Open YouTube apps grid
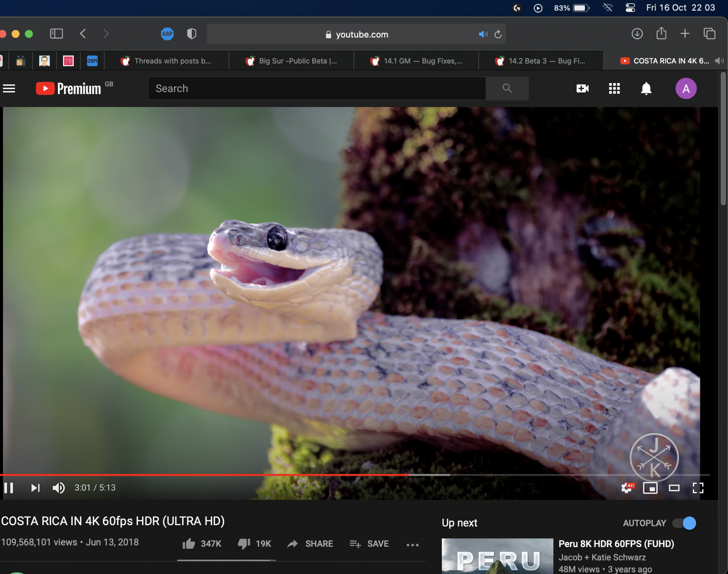Screen dimensions: 728x574 pyautogui.click(x=614, y=89)
